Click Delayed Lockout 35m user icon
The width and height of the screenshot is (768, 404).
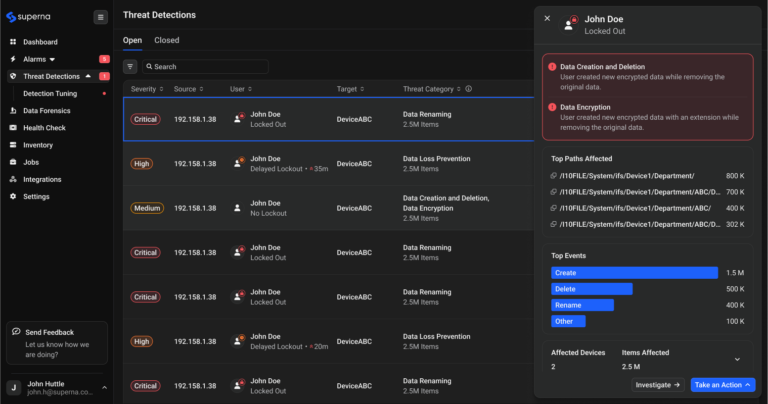tap(238, 163)
